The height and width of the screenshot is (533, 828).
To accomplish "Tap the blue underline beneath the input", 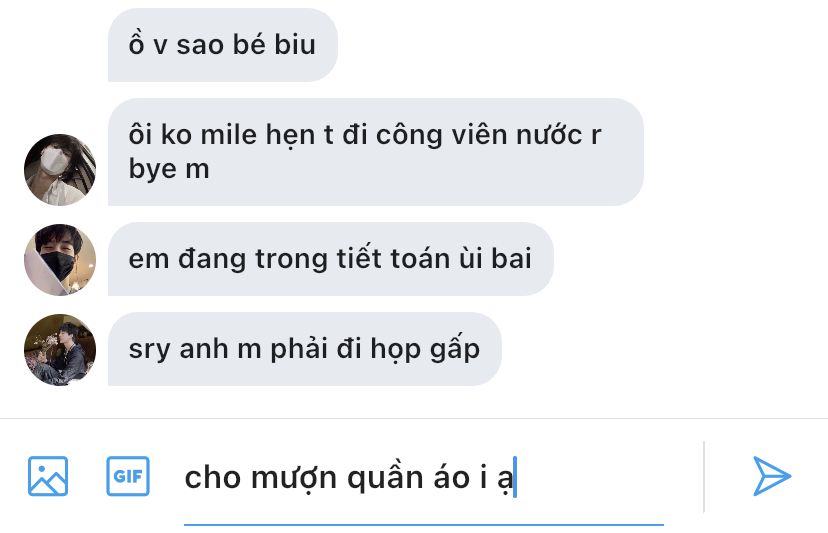I will click(x=424, y=525).
